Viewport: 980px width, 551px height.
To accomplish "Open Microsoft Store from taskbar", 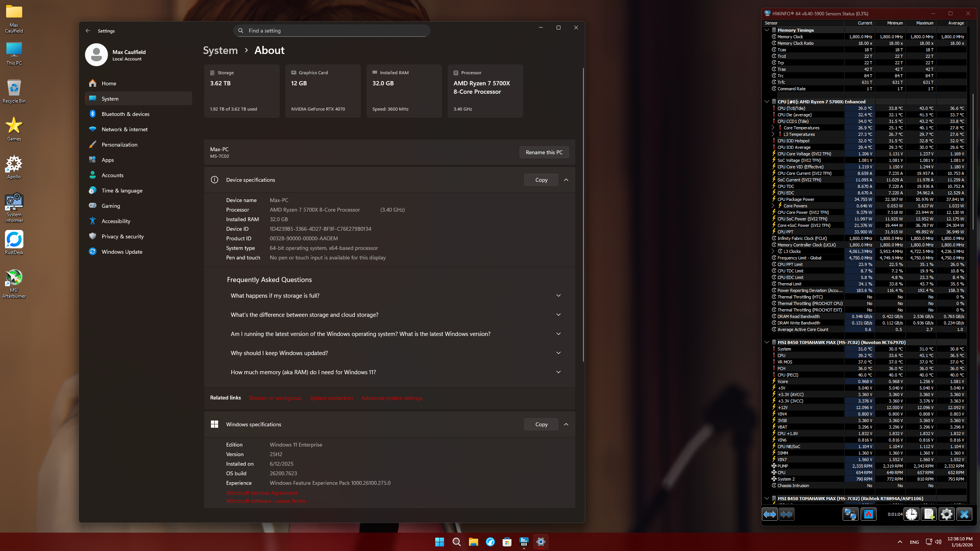I will click(x=507, y=542).
